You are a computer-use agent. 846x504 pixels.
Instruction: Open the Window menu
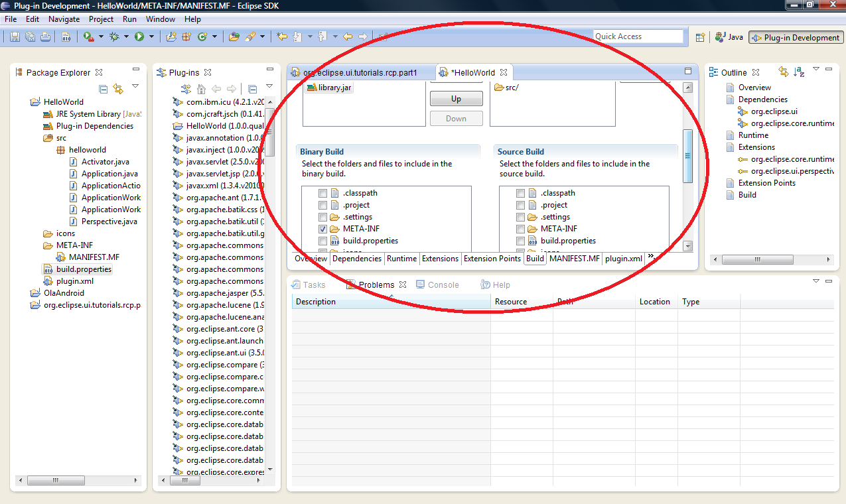(161, 19)
